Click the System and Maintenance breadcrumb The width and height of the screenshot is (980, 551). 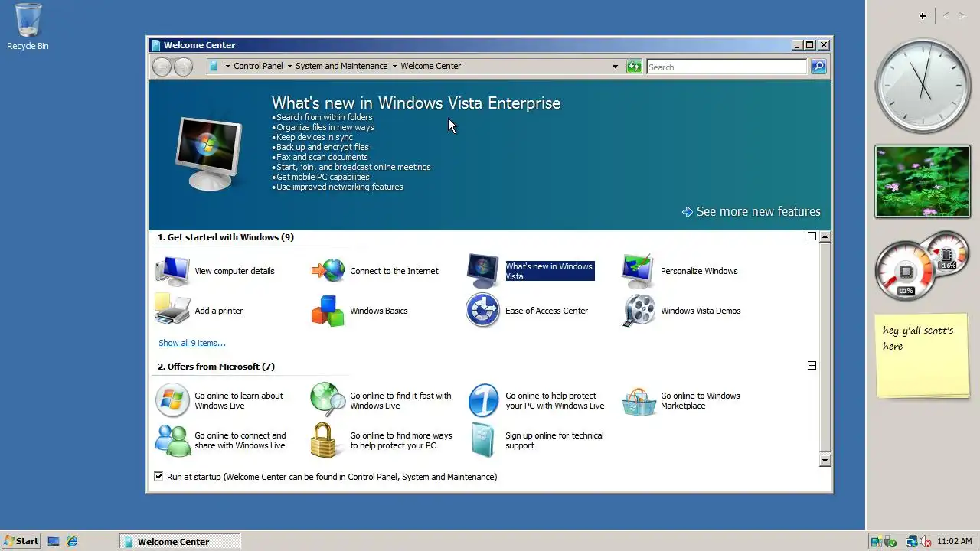(x=341, y=66)
